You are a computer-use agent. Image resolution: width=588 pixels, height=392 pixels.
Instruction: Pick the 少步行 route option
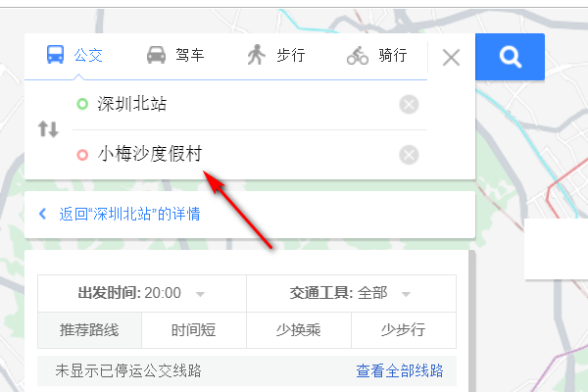pos(404,330)
